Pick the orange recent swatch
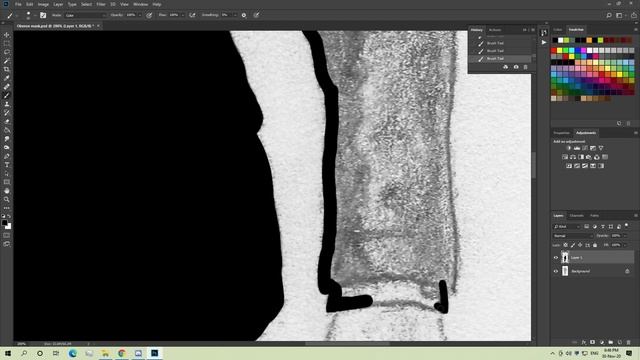640x360 pixels. [589, 40]
